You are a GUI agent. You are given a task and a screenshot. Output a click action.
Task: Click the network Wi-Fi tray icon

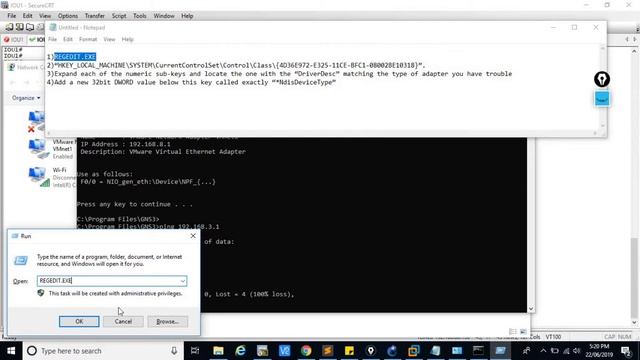pos(566,351)
